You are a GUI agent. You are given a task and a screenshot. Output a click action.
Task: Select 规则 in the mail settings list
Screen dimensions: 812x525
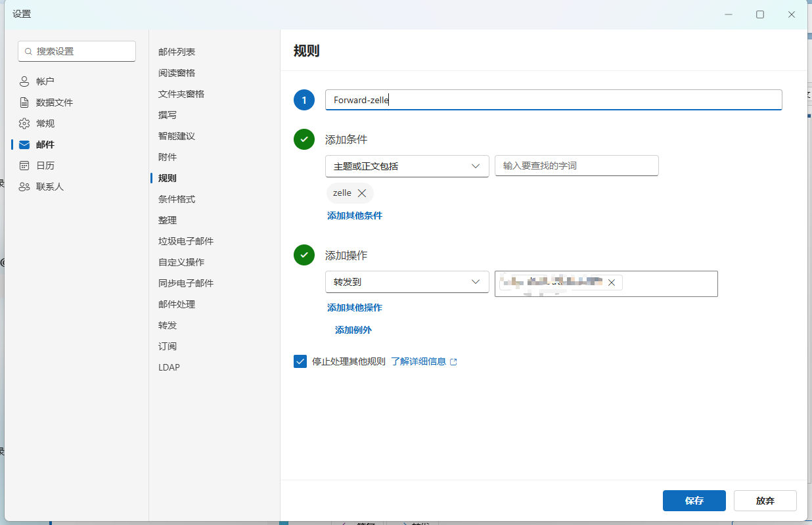[168, 178]
